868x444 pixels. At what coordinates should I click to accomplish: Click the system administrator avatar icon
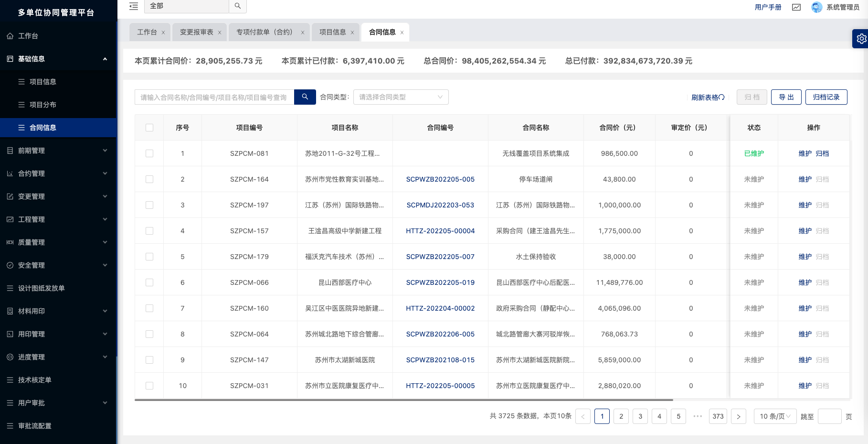pyautogui.click(x=817, y=7)
